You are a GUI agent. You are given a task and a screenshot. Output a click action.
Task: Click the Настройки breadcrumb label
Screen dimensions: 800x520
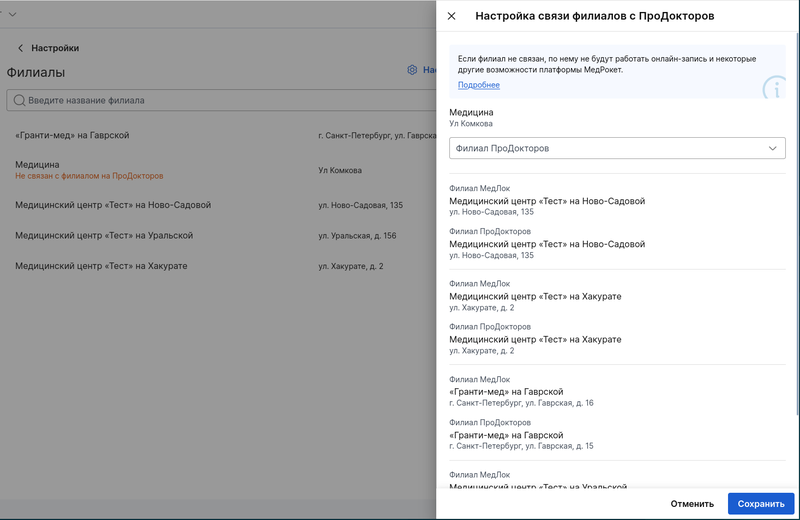[x=55, y=48]
